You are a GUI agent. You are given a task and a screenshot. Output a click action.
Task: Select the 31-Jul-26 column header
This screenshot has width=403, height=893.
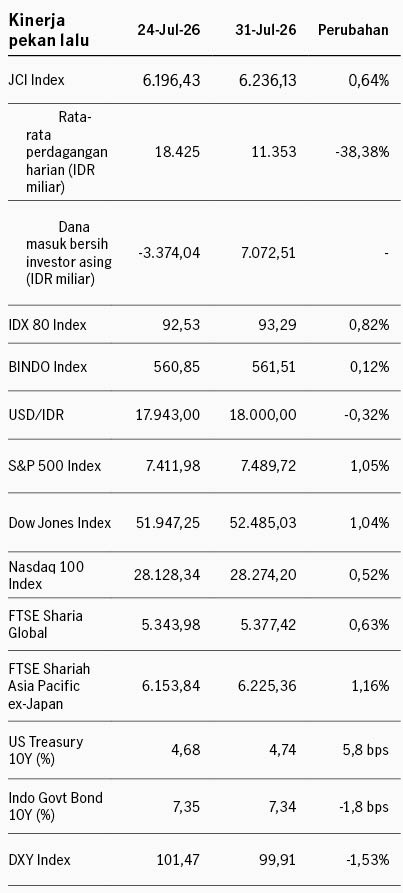point(266,30)
